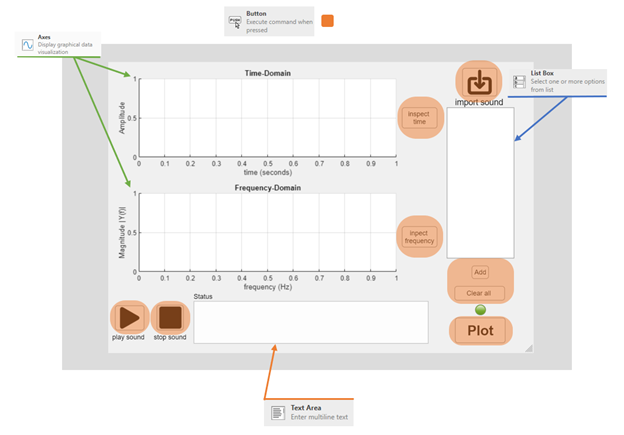Image resolution: width=624 pixels, height=435 pixels.
Task: Start playback with the play sound button
Action: point(129,318)
